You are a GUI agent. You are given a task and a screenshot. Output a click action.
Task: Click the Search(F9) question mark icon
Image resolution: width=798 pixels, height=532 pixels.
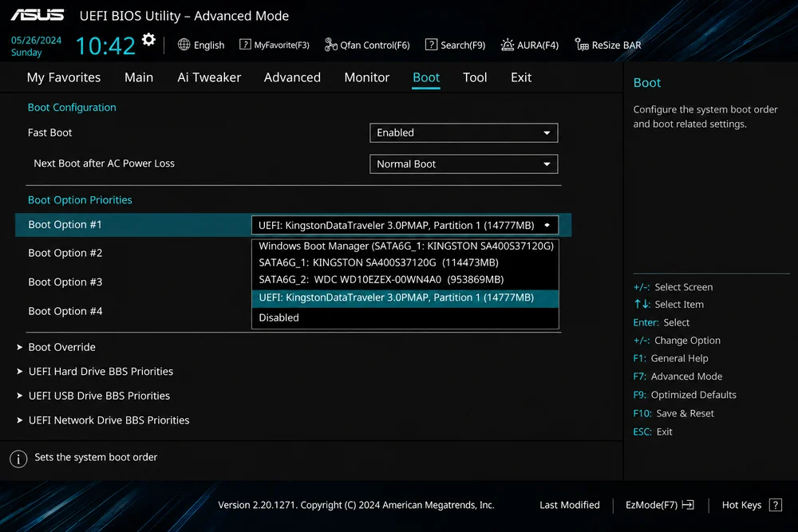[431, 45]
